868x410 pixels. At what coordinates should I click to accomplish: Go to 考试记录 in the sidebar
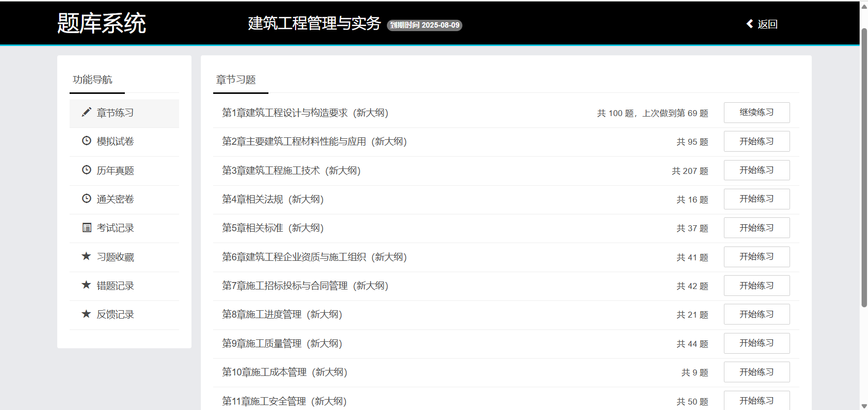point(124,228)
